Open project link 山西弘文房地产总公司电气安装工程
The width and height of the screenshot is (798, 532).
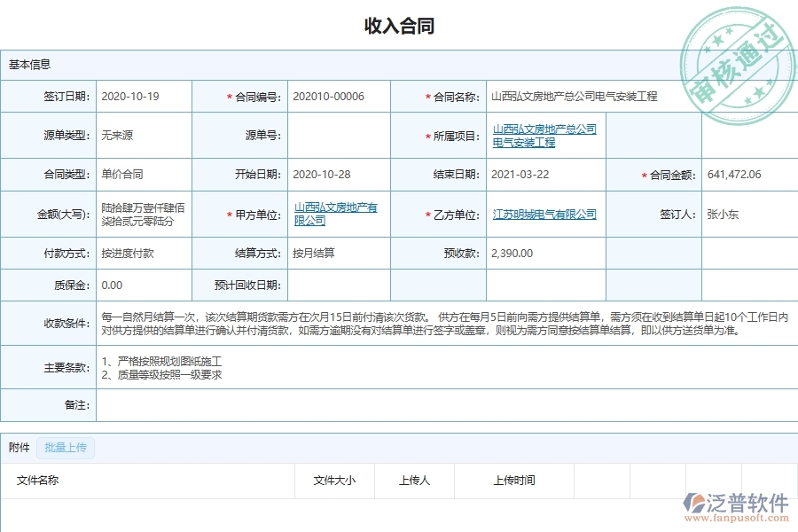point(543,135)
